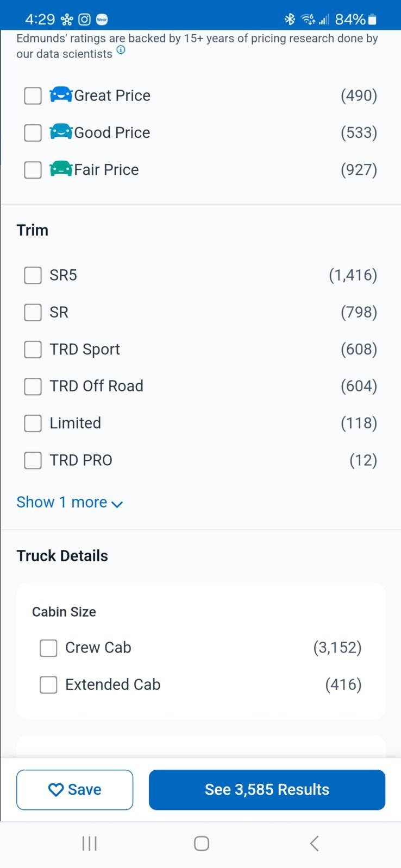Viewport: 401px width, 868px height.
Task: Tap the heart icon on Save button
Action: [56, 789]
